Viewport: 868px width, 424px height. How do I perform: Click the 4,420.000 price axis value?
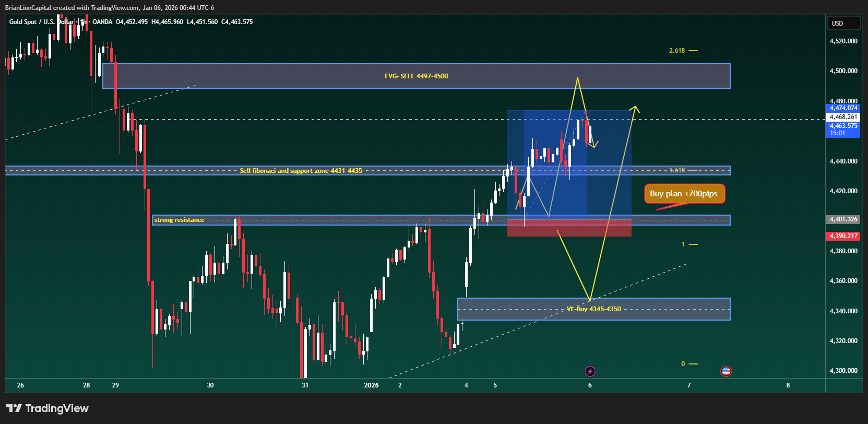click(843, 191)
